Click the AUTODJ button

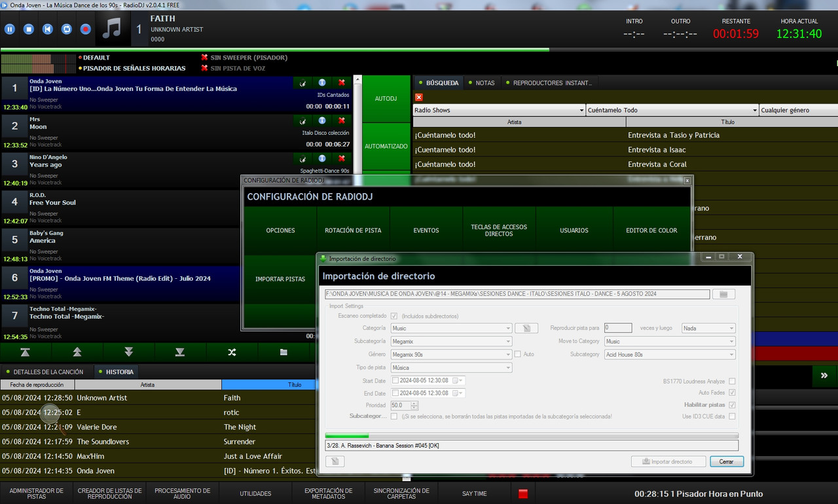pyautogui.click(x=386, y=99)
